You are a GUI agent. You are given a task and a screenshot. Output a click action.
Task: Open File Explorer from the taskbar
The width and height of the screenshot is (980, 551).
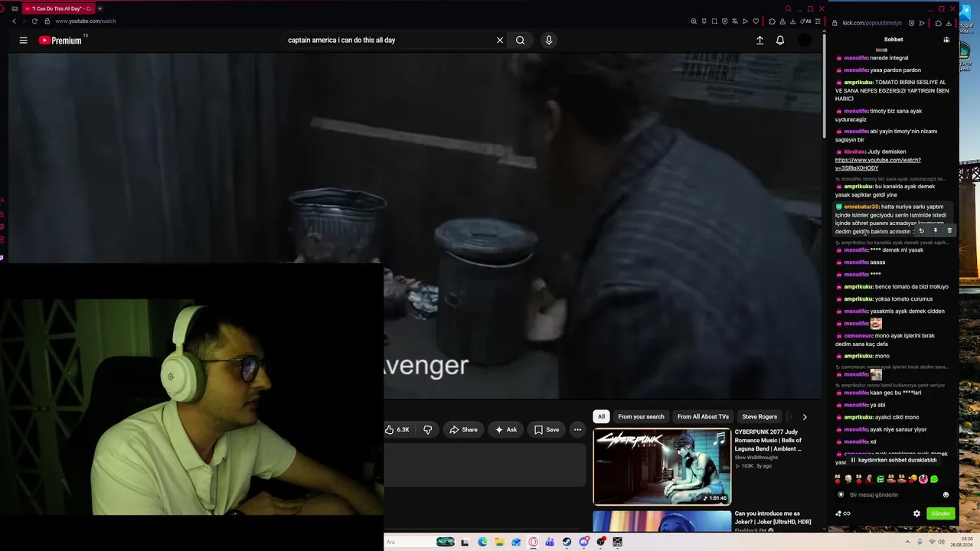tap(499, 542)
